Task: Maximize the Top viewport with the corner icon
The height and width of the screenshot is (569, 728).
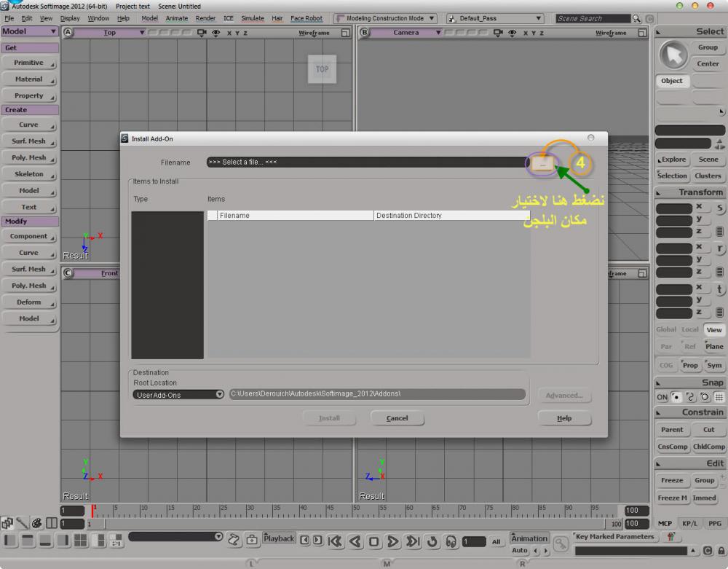Action: pyautogui.click(x=345, y=33)
